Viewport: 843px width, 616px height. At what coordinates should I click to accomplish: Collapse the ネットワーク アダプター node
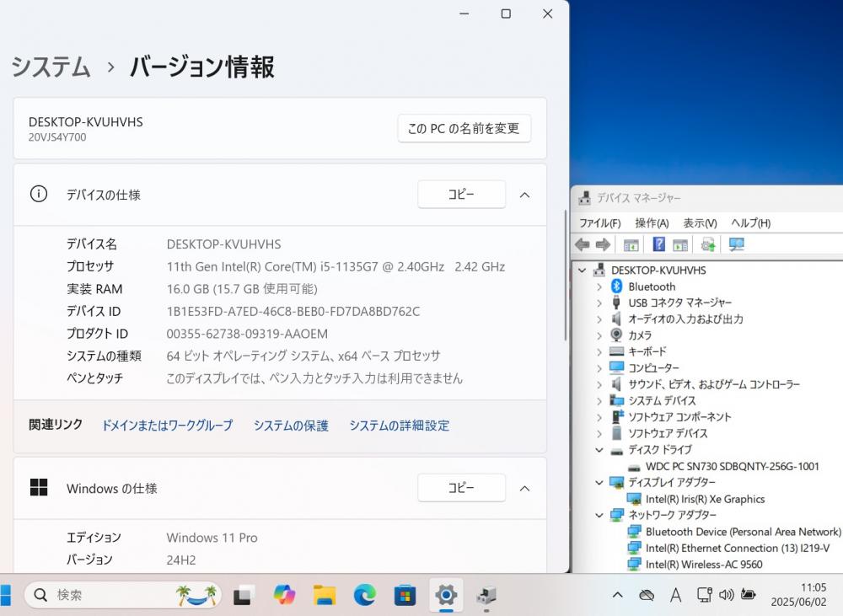pyautogui.click(x=599, y=516)
